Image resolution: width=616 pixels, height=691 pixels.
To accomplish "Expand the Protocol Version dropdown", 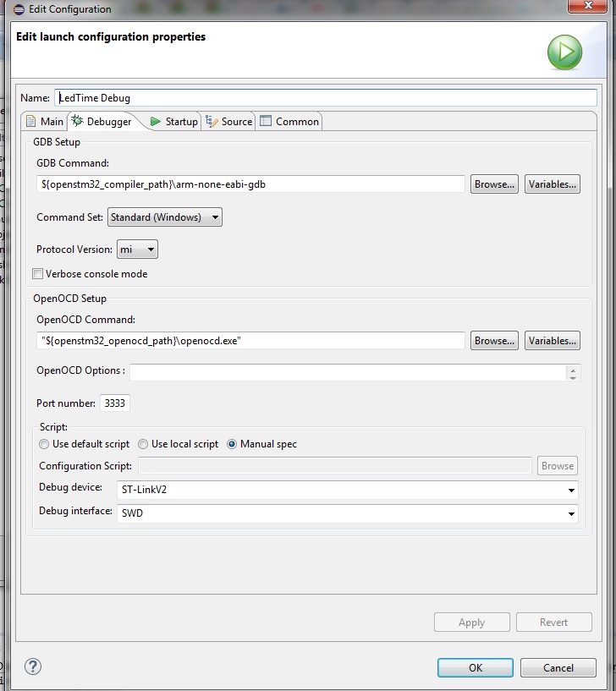I will (x=137, y=250).
